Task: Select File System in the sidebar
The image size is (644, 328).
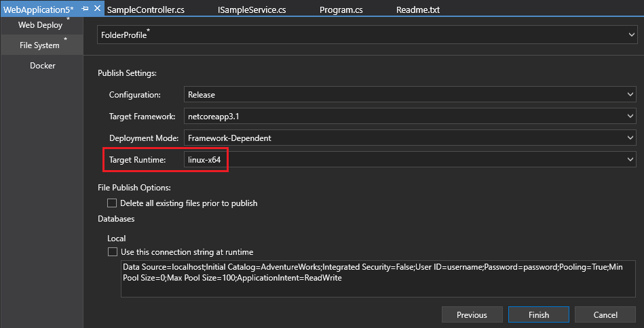Action: point(41,45)
